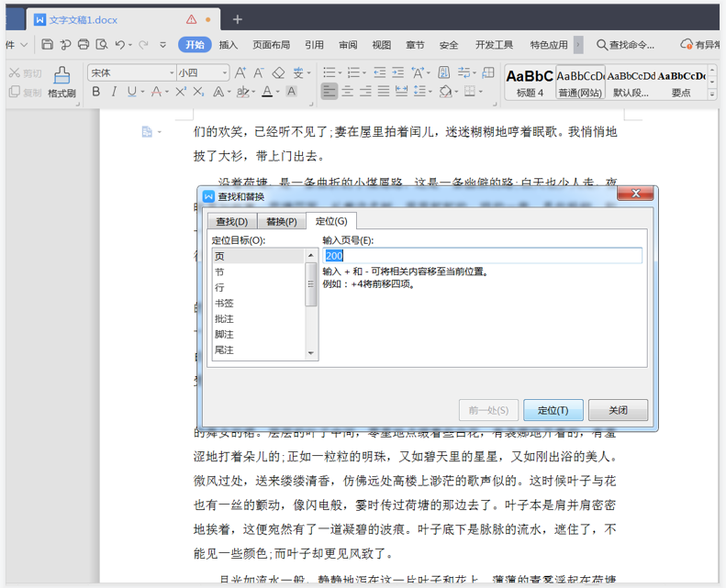Toggle center alignment for paragraph
This screenshot has width=726, height=588.
coord(348,92)
